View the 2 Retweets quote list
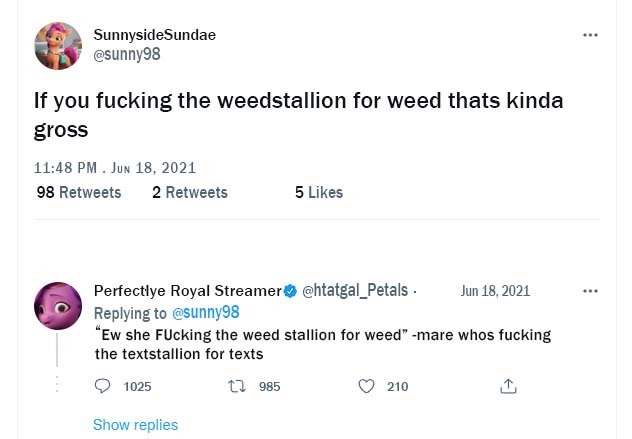Viewport: 632px width, 439px height. tap(189, 192)
